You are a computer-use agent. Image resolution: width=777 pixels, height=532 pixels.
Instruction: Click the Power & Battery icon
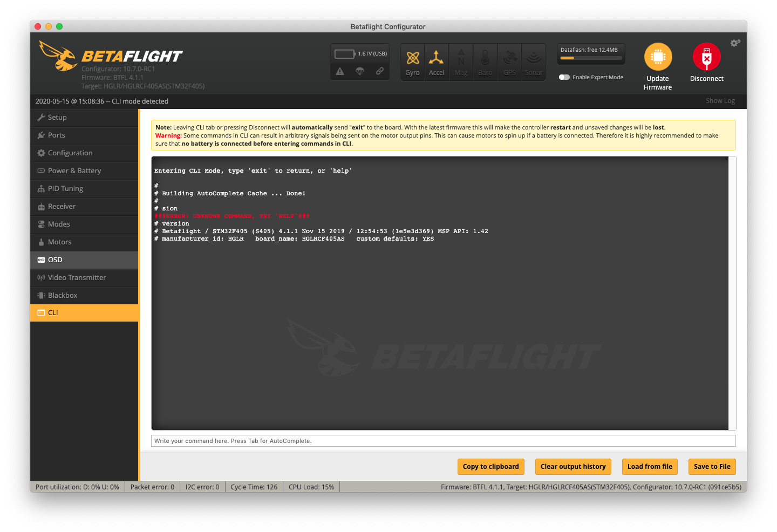tap(41, 170)
